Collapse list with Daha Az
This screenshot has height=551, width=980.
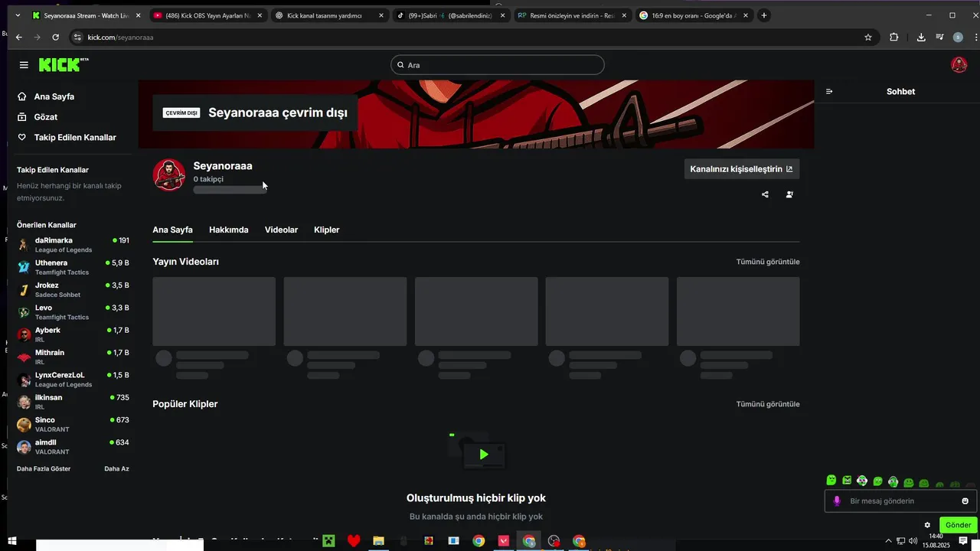pyautogui.click(x=116, y=468)
